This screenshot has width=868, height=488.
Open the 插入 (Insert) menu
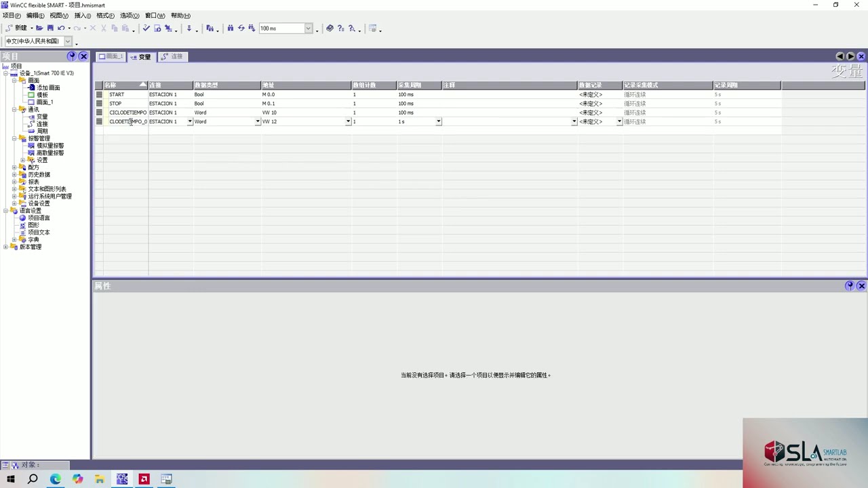(83, 16)
